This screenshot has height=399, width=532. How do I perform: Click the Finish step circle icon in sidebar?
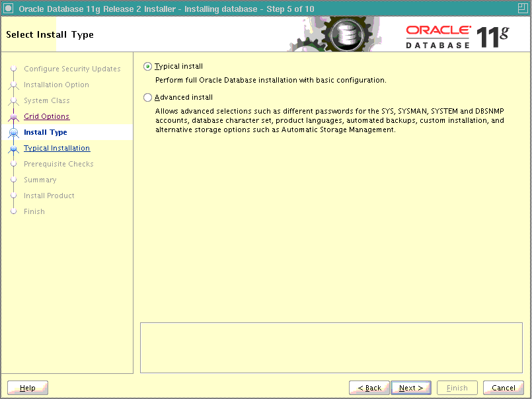point(14,211)
